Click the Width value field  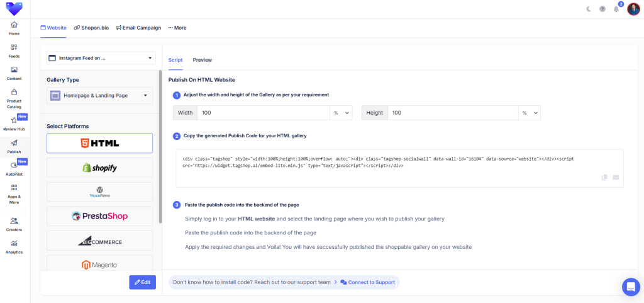[264, 113]
